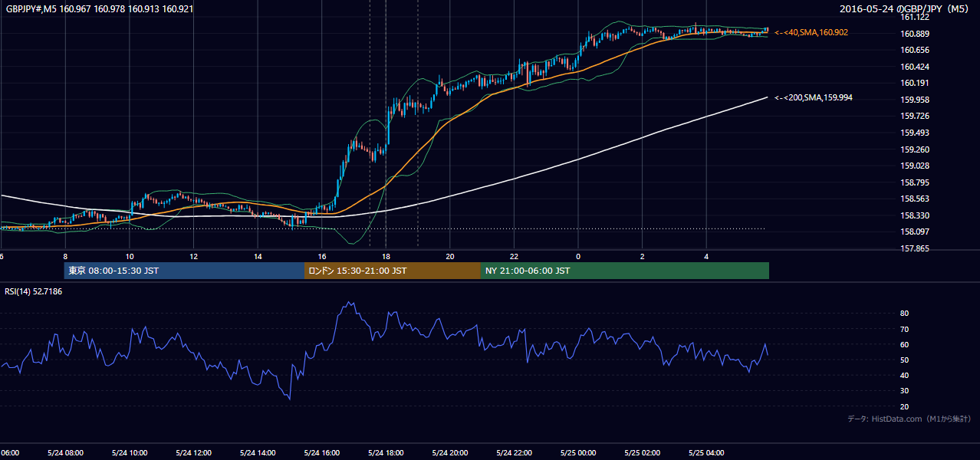Click hour 14 on the price chart time axis
The width and height of the screenshot is (980, 460).
(x=258, y=257)
